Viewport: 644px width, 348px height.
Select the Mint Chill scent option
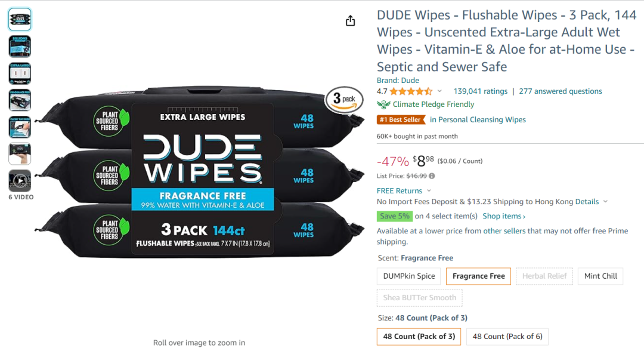click(600, 276)
